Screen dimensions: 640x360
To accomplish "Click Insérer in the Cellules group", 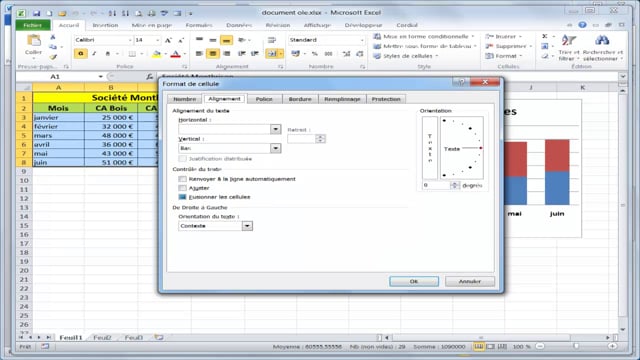I will click(x=503, y=36).
